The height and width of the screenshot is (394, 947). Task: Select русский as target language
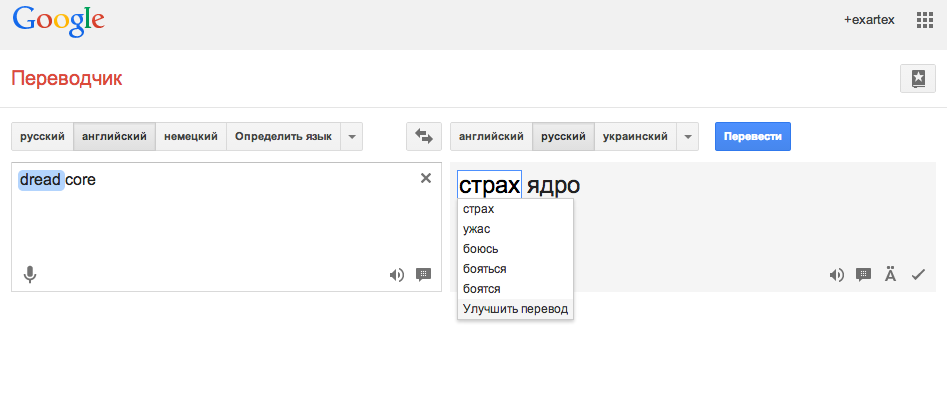point(563,137)
